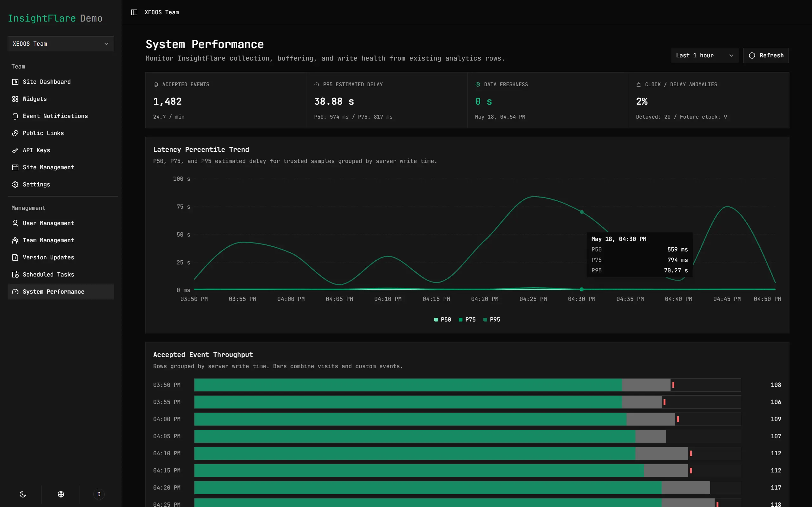Click the 03:55 PM throughput bar
This screenshot has height=507, width=812.
click(468, 402)
